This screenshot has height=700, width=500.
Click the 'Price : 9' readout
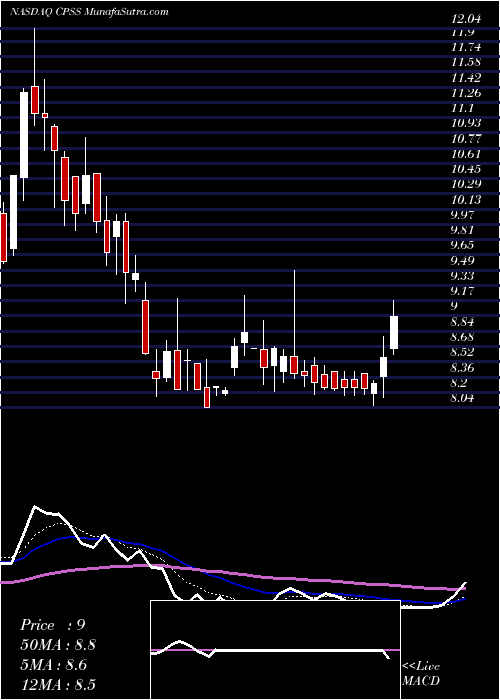(53, 625)
